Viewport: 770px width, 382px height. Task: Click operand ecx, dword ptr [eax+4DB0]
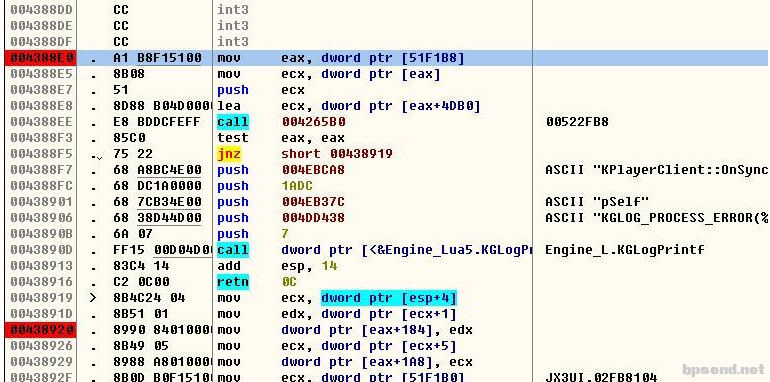[381, 106]
